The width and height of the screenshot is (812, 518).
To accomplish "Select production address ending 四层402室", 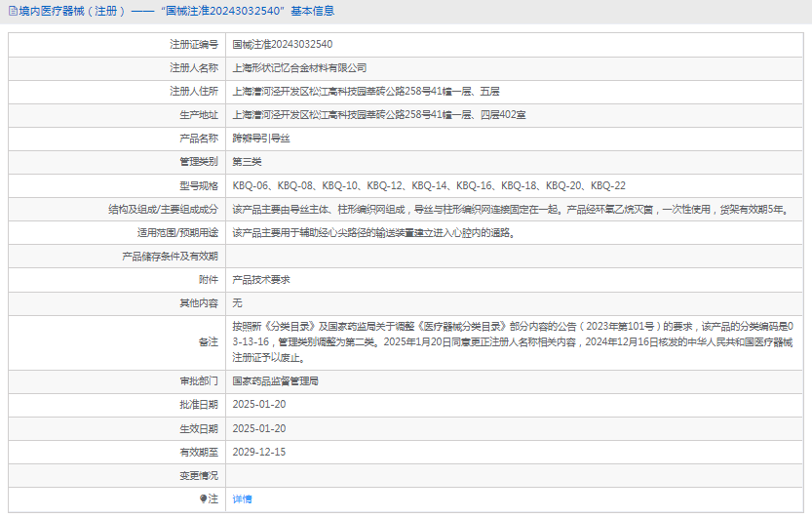I will pyautogui.click(x=379, y=115).
